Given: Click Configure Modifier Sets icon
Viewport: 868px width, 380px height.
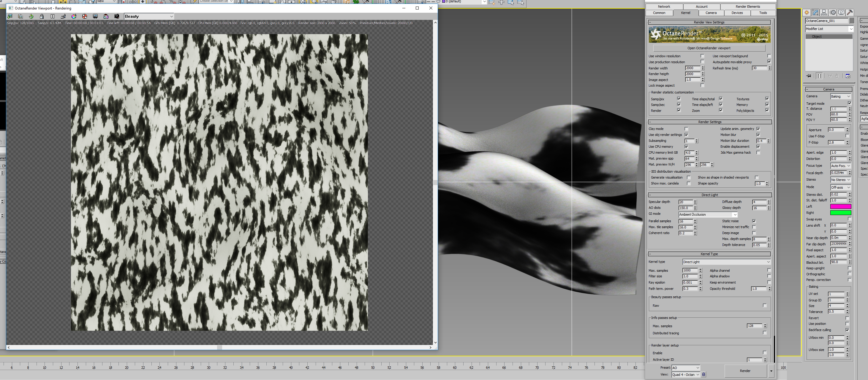Looking at the screenshot, I should pos(848,76).
